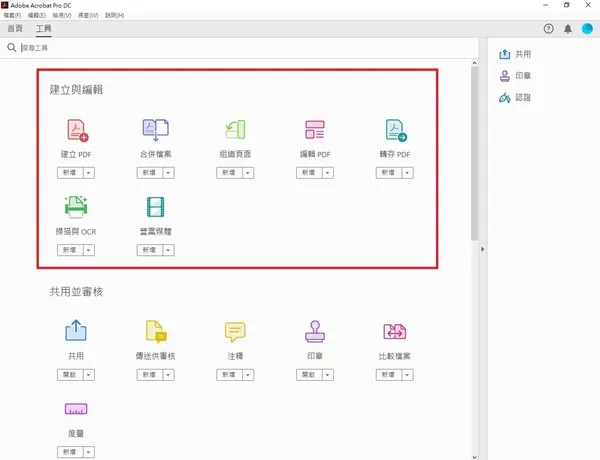
Task: Open the 組織頁面 tool icon
Action: pyautogui.click(x=235, y=130)
